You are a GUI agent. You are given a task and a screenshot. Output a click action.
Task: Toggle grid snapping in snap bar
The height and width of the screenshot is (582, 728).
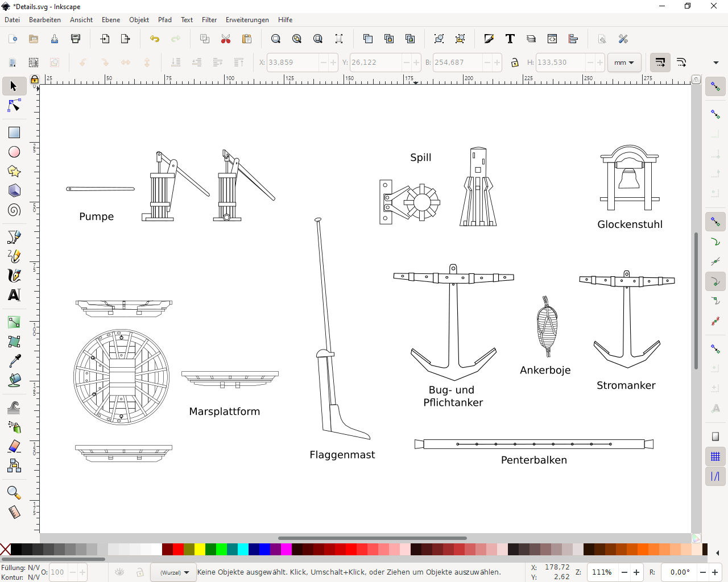coord(715,456)
